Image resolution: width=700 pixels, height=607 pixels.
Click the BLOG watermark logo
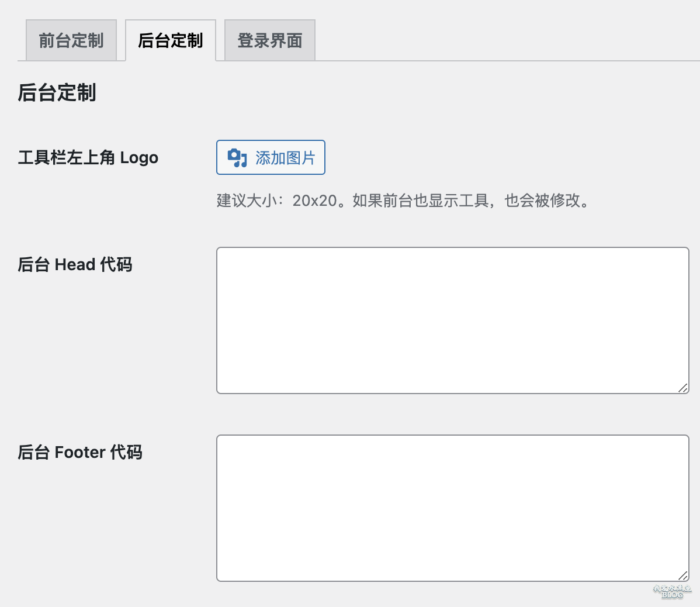(x=673, y=591)
